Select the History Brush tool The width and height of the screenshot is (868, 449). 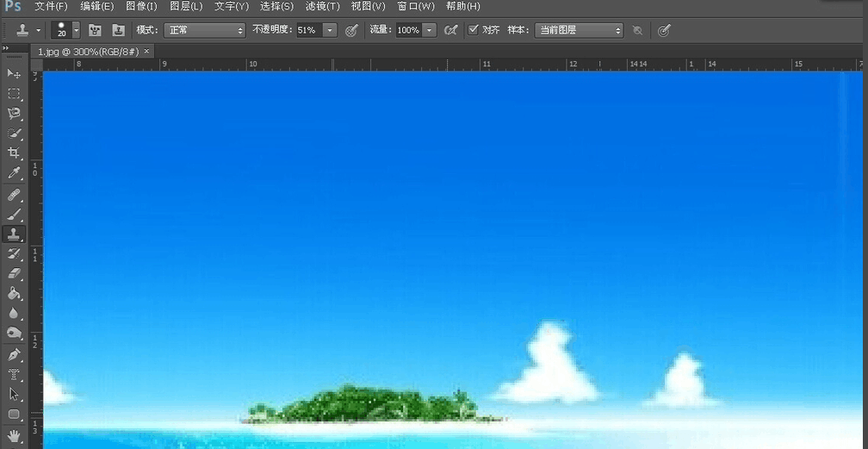[x=14, y=254]
